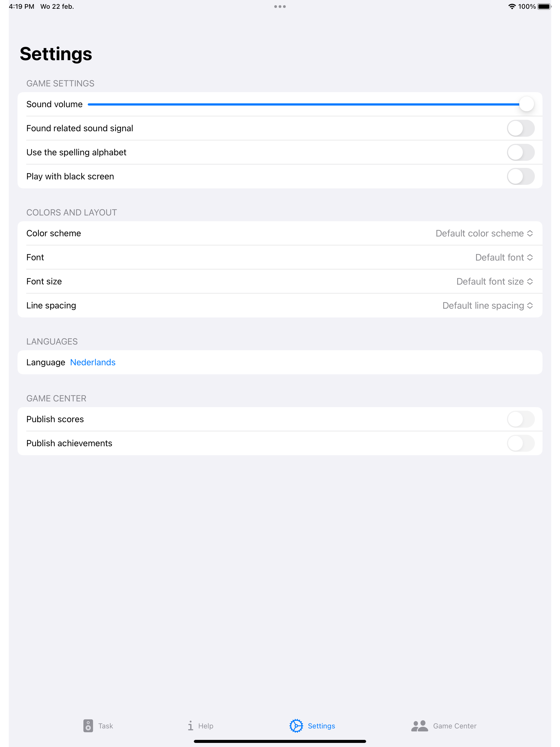Enable the Publish scores switch
Image resolution: width=560 pixels, height=747 pixels.
pos(520,419)
